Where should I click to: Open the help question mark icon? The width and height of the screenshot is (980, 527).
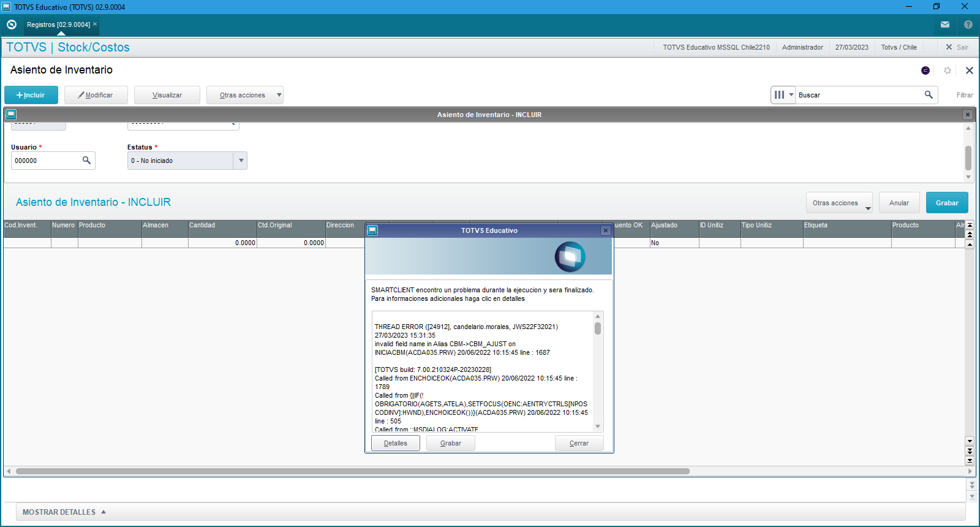[x=968, y=25]
